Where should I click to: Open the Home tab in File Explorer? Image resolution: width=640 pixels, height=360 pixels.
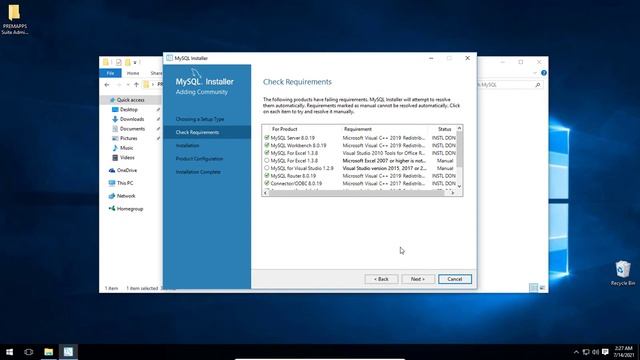pyautogui.click(x=133, y=73)
